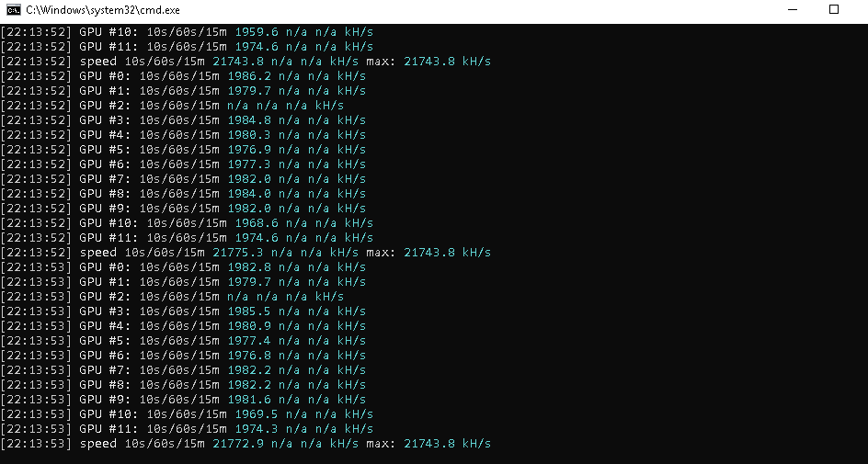868x464 pixels.
Task: Click the 1982.2 value on GPU #8 line
Action: pos(249,385)
